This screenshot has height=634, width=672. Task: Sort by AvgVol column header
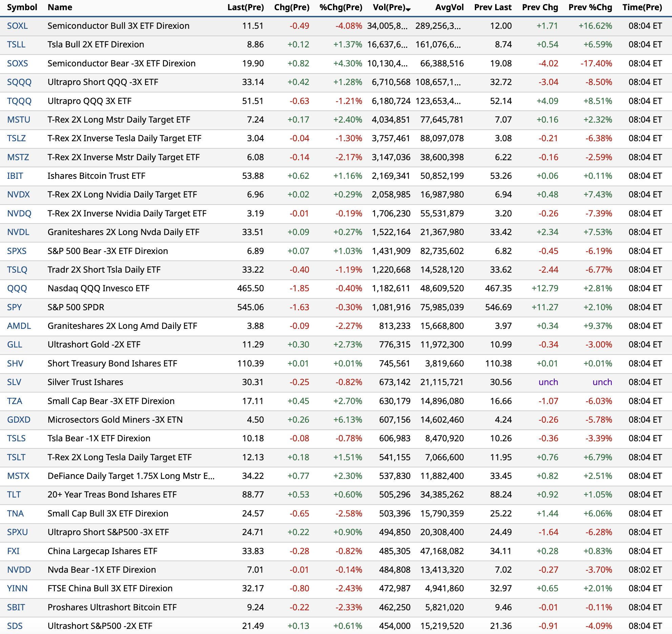point(449,7)
